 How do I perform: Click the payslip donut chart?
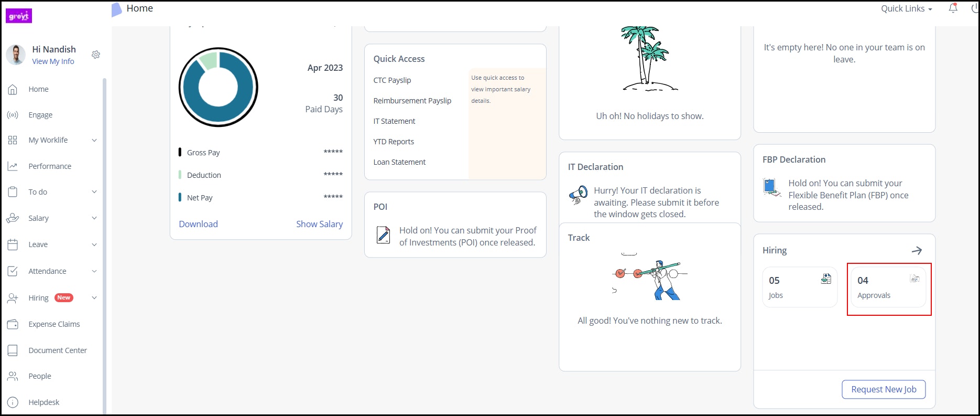(x=219, y=87)
